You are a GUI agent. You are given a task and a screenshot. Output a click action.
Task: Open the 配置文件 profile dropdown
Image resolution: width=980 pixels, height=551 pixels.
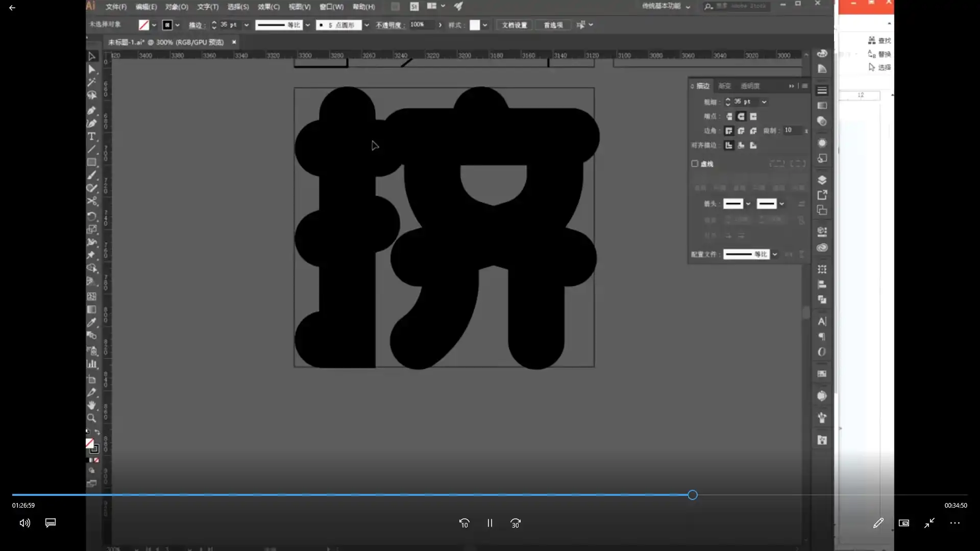[774, 254]
